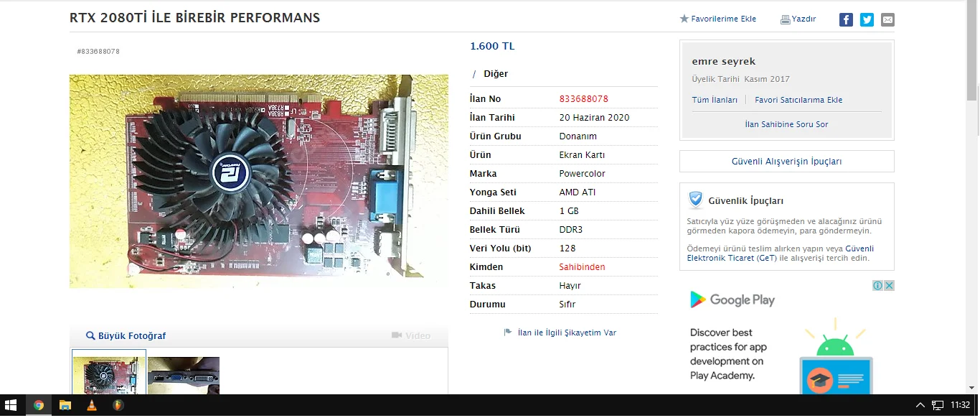Click the Ekran Kartı product value
Image resolution: width=980 pixels, height=418 pixels.
point(582,154)
